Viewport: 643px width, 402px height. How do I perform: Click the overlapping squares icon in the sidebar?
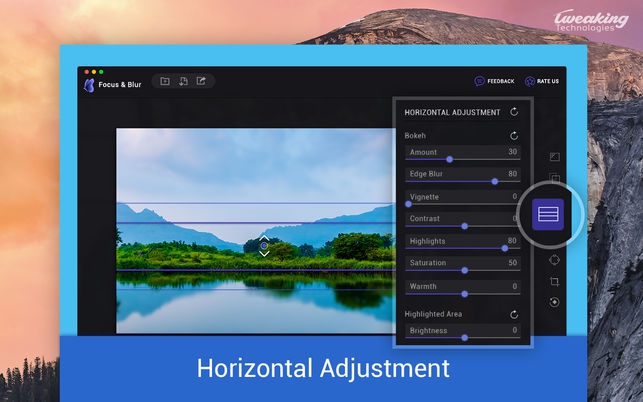click(554, 178)
